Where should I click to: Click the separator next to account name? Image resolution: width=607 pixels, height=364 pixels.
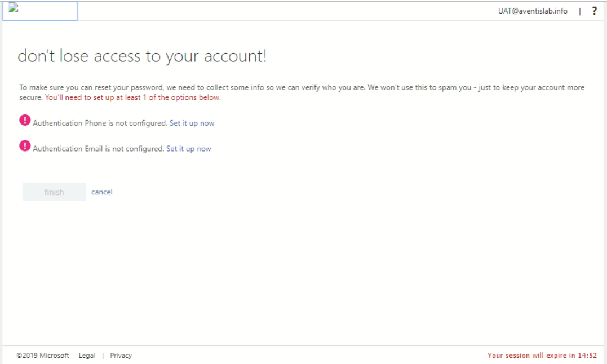(x=581, y=11)
